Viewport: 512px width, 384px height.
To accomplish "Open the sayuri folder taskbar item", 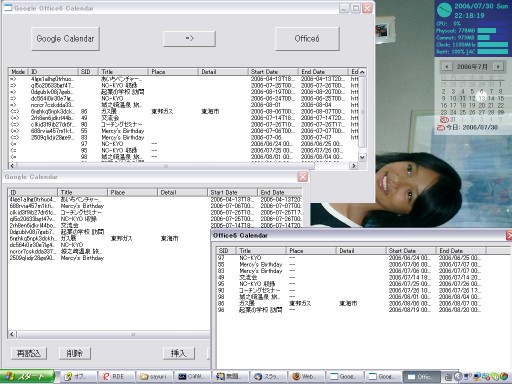I will click(x=155, y=377).
